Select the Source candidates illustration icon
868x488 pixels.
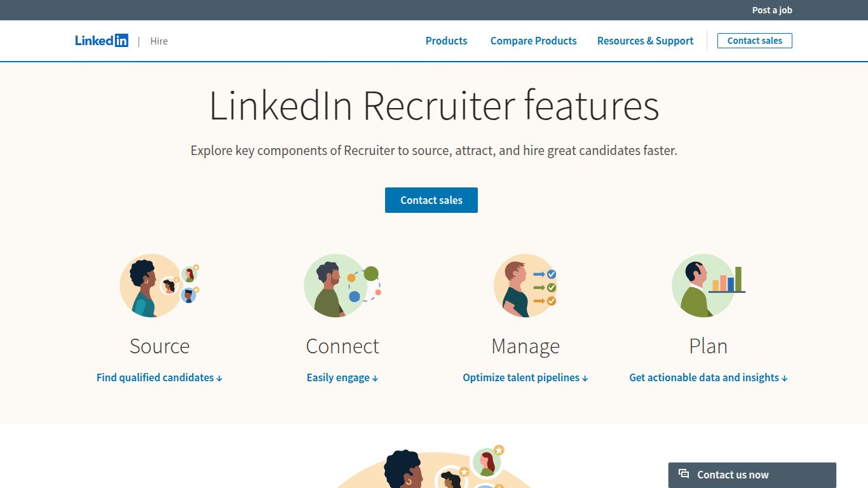[159, 285]
